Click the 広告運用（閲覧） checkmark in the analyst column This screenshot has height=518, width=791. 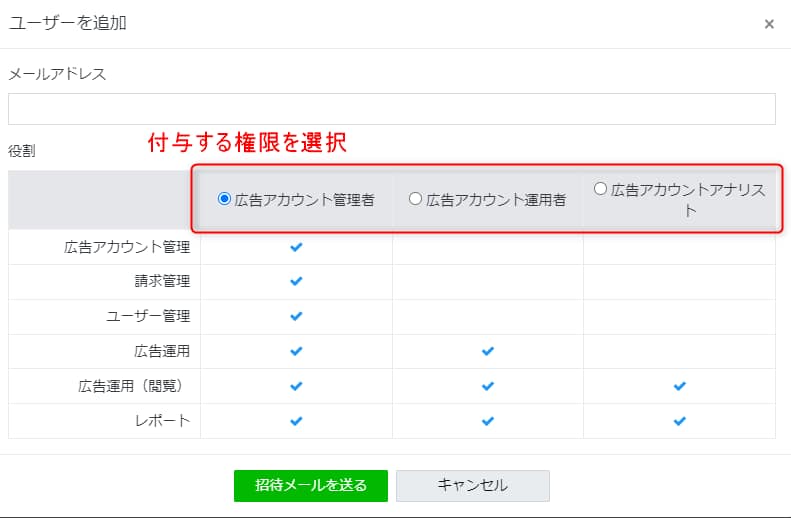click(680, 386)
